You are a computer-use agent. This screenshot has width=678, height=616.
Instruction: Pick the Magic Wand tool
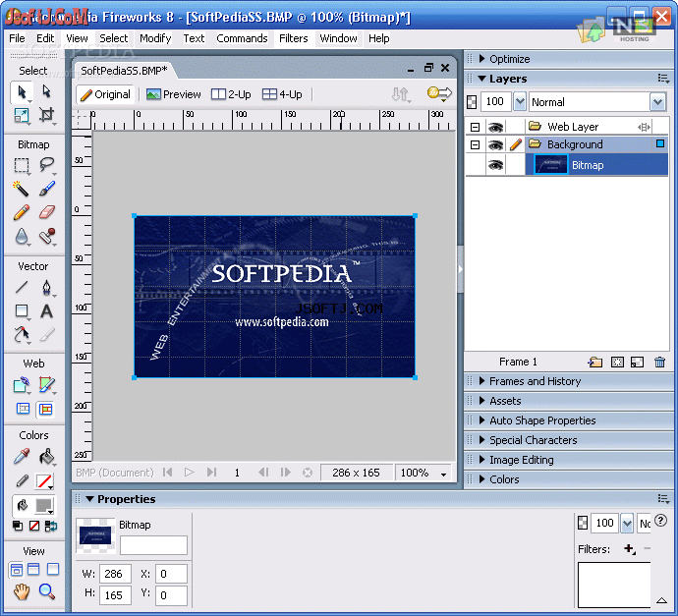[22, 189]
